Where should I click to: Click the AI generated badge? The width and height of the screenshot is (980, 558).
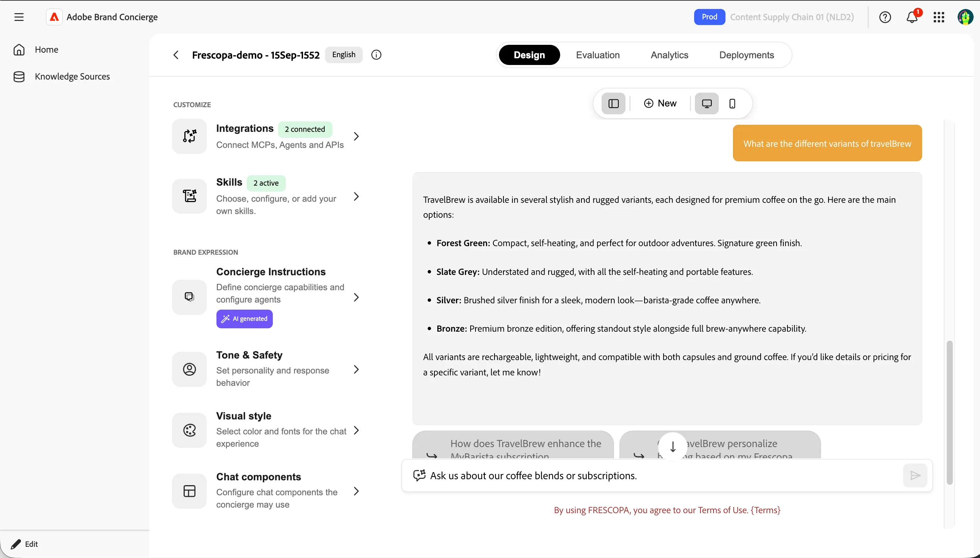tap(244, 319)
